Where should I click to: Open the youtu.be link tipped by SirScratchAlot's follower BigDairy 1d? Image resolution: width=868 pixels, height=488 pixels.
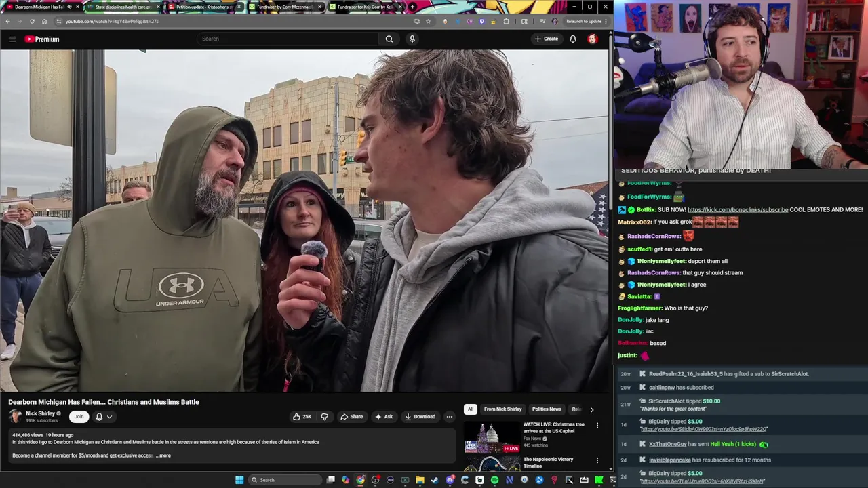pos(703,429)
